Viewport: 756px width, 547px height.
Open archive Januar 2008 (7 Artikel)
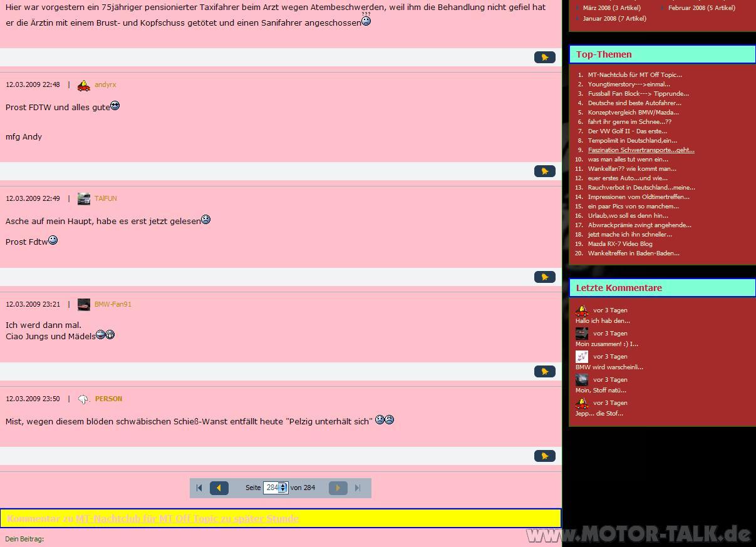pyautogui.click(x=614, y=18)
